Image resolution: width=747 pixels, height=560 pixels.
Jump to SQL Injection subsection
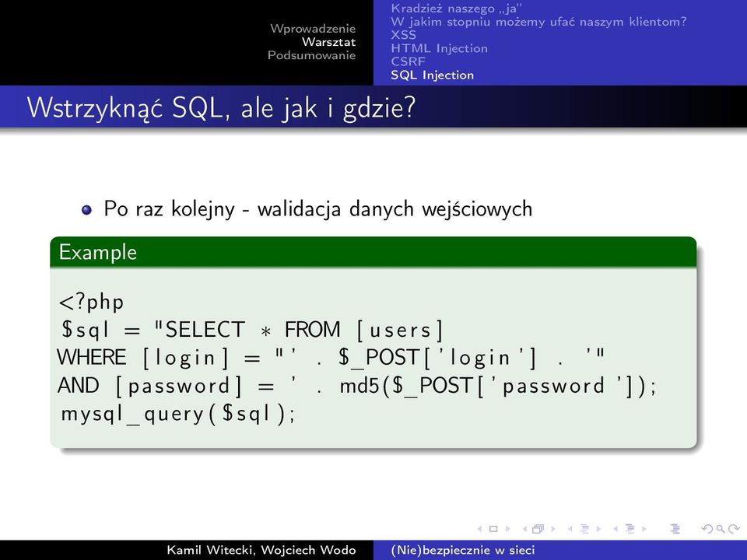click(432, 75)
